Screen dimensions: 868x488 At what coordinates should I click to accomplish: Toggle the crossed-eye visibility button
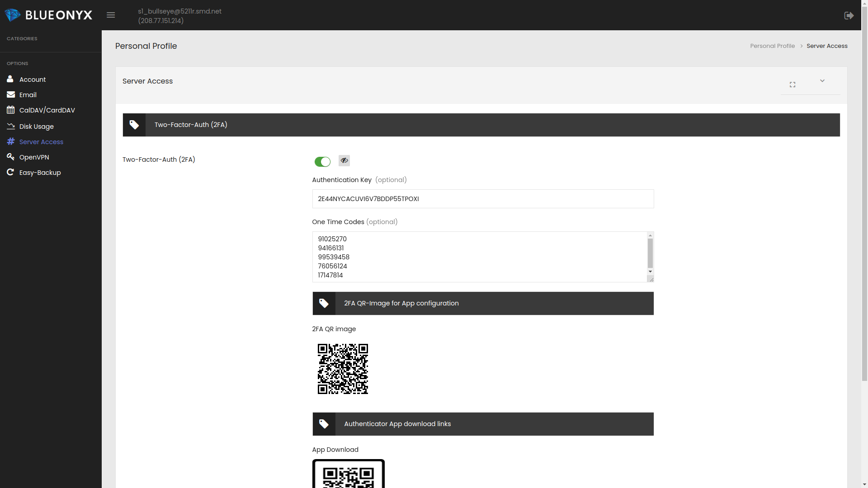click(x=344, y=160)
